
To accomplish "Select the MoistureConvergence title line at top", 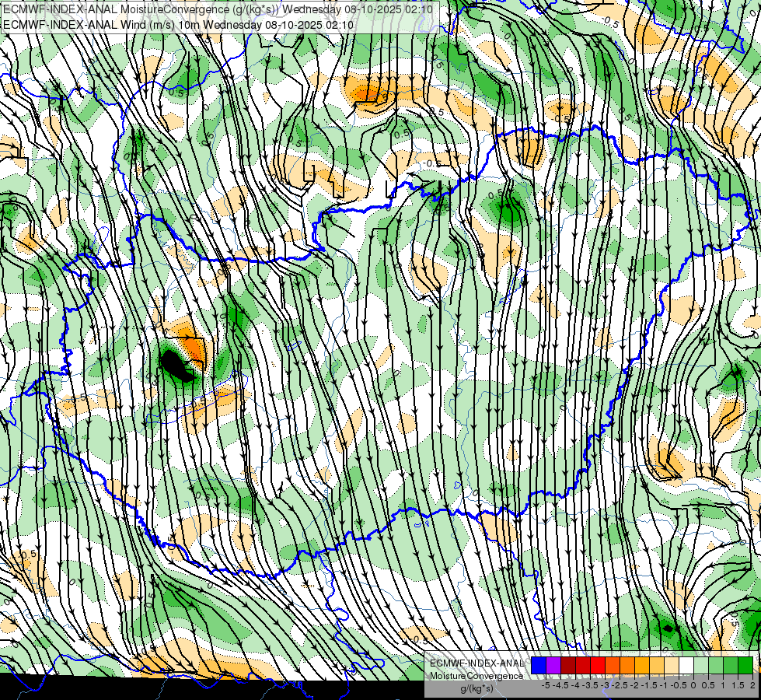I will (218, 9).
